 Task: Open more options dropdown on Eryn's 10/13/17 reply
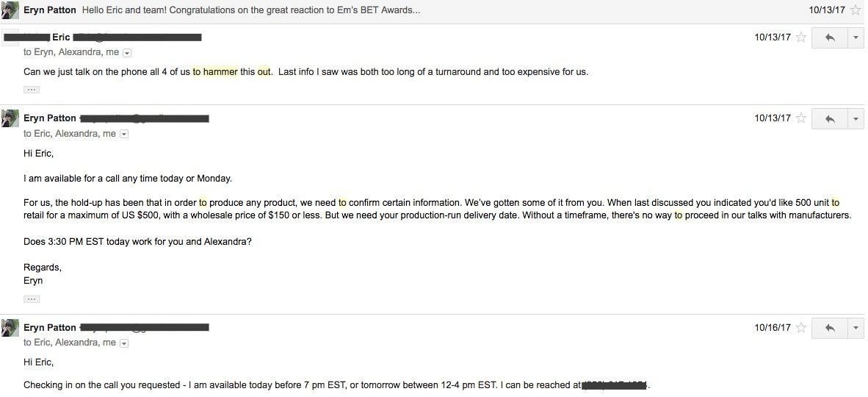[856, 118]
